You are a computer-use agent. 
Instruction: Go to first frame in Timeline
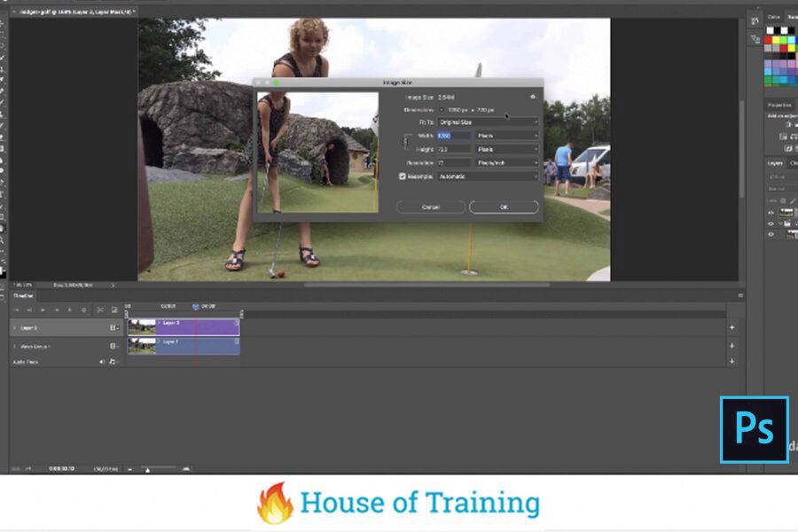(17, 309)
